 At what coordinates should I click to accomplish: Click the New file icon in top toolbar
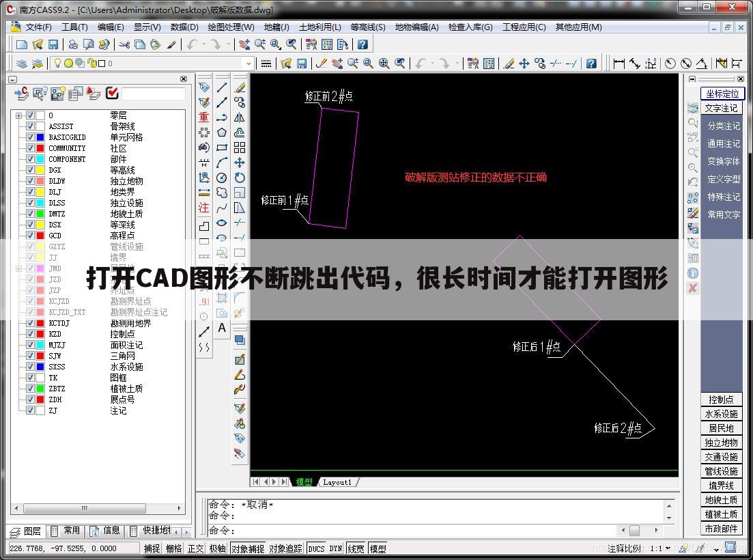(x=22, y=44)
